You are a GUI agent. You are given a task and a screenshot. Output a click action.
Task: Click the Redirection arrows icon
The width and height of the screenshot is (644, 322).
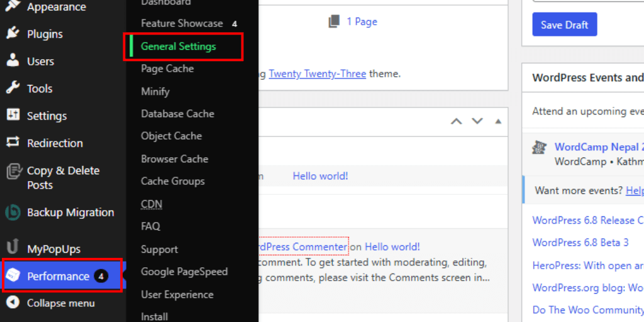(13, 143)
